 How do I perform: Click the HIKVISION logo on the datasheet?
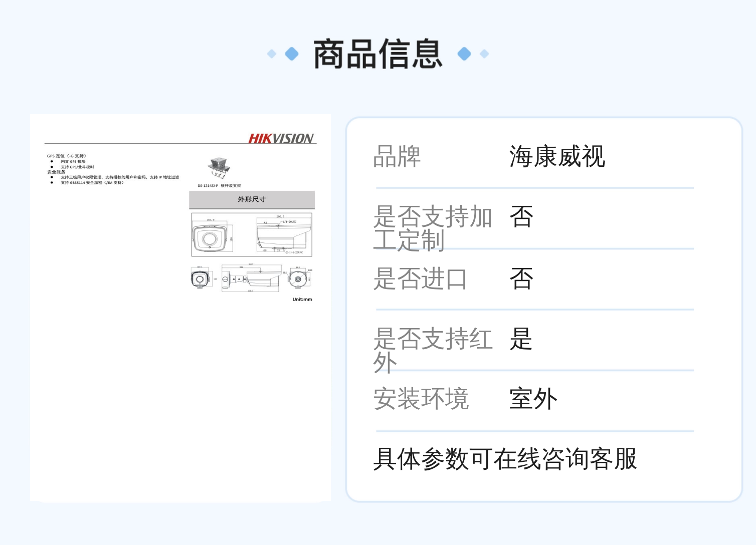point(281,139)
